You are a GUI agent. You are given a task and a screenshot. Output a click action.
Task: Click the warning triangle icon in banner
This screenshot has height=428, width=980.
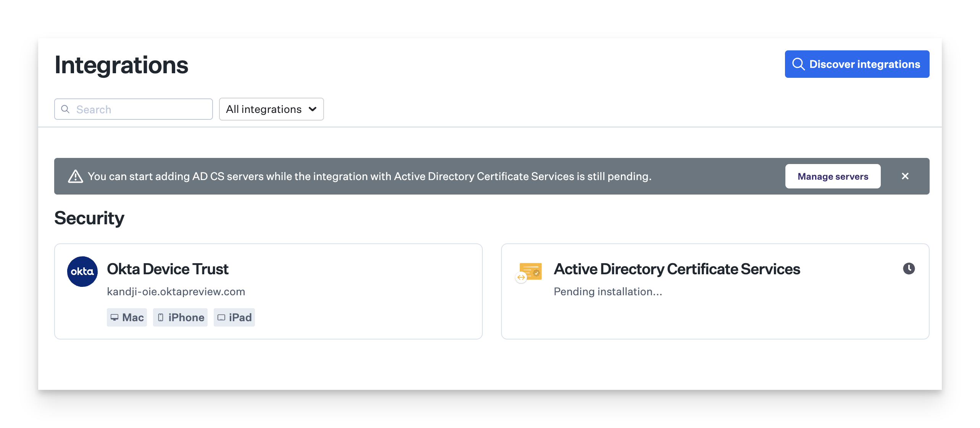pos(76,176)
